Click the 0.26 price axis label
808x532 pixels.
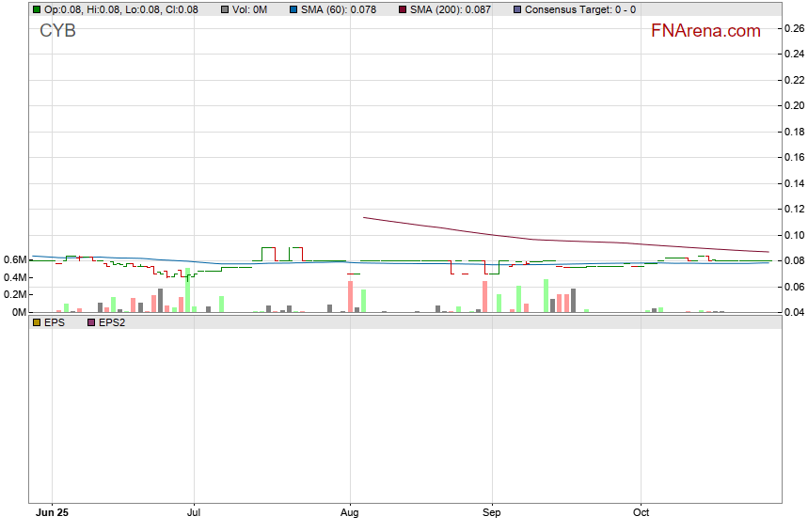point(794,29)
